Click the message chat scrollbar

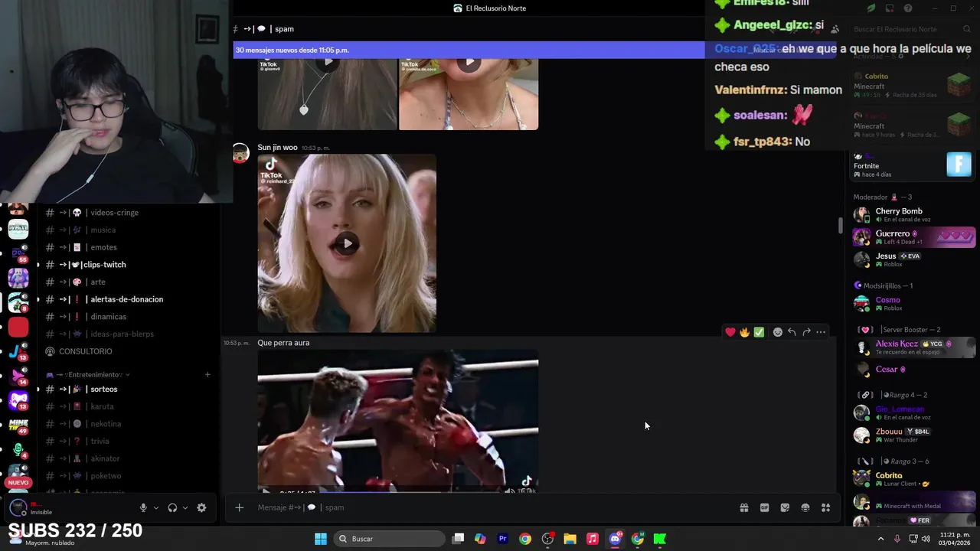coord(840,226)
